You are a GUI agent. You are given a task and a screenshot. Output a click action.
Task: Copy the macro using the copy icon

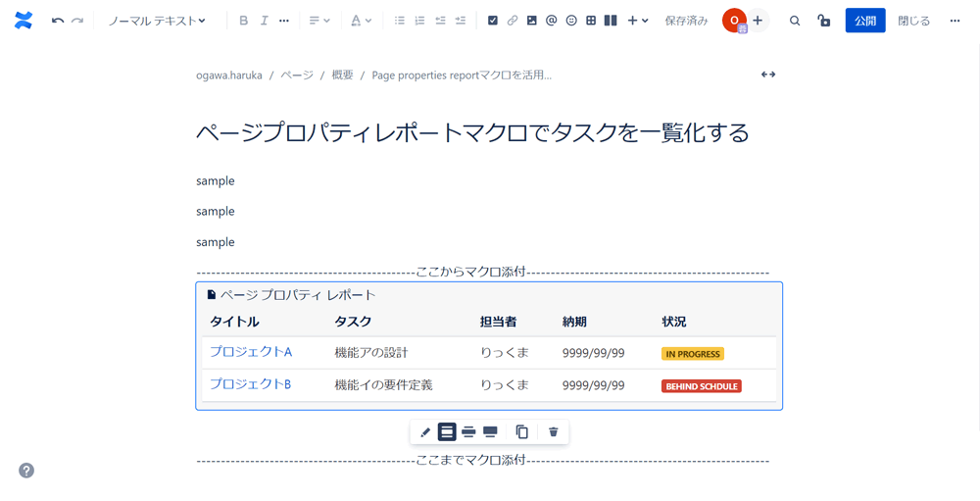[x=522, y=432]
